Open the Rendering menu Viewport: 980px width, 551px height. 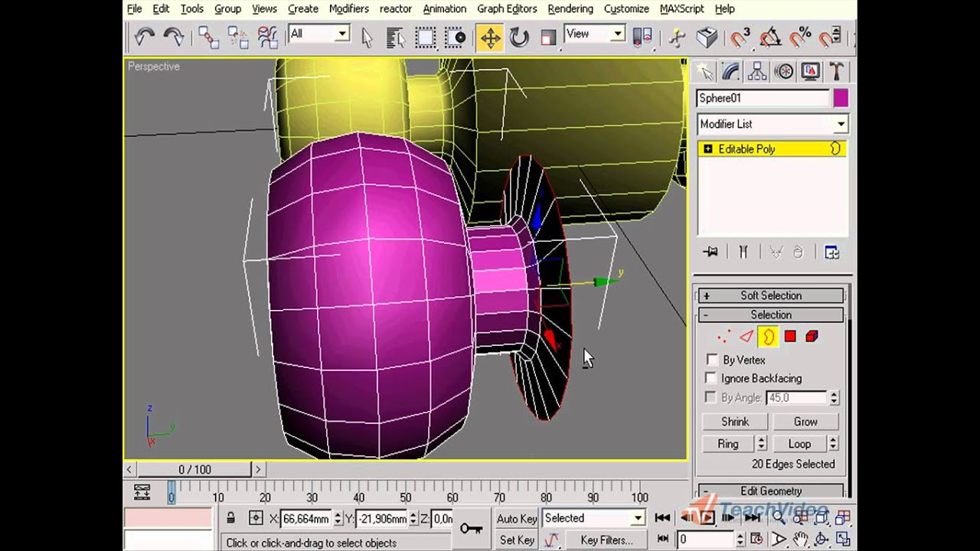tap(570, 8)
